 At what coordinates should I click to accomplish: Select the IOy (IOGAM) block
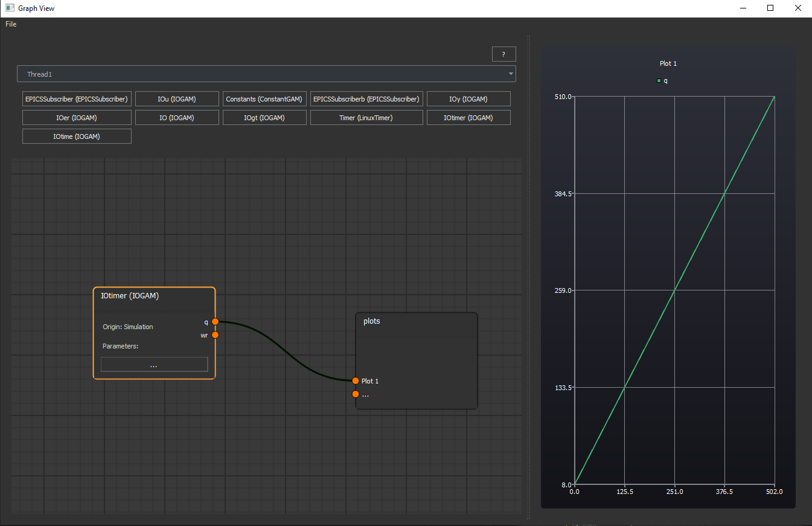point(468,98)
